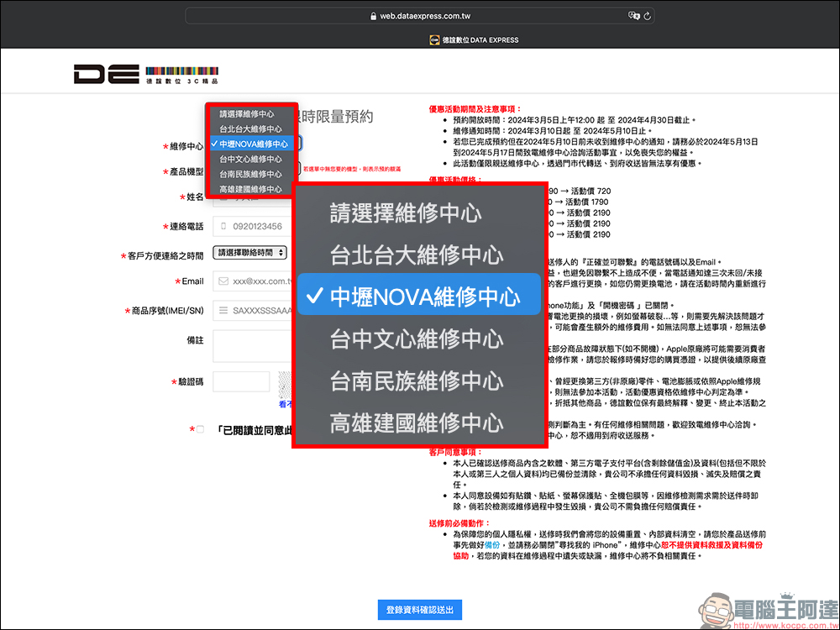Reload the page with the refresh icon
Screen dimensions: 840x630
pyautogui.click(x=647, y=16)
